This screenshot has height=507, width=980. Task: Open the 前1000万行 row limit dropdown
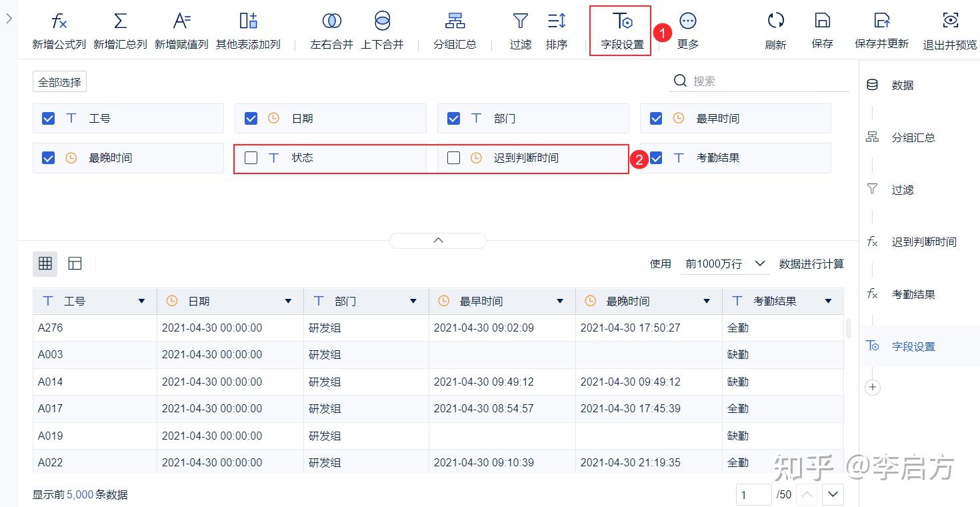725,264
